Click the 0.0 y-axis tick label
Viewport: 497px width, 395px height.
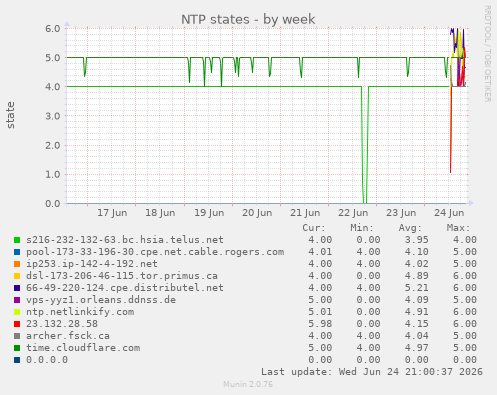click(x=53, y=203)
